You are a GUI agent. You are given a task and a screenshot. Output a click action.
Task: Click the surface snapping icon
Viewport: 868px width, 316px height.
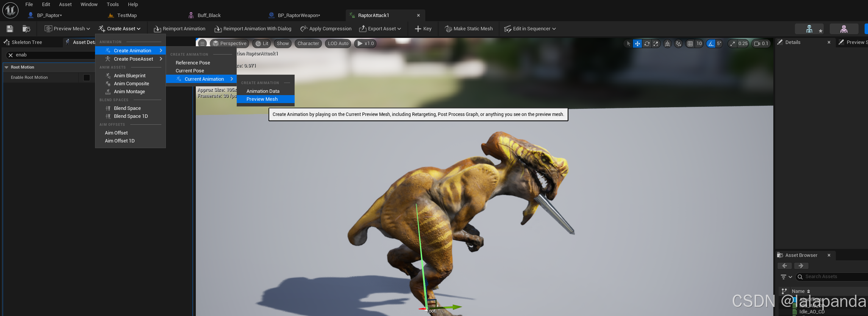coord(678,44)
